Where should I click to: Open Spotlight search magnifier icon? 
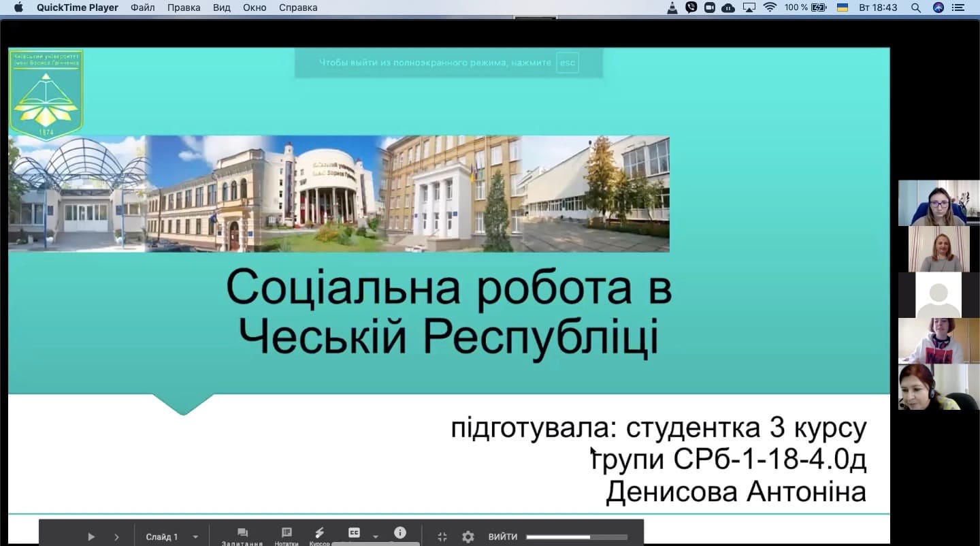pyautogui.click(x=915, y=7)
